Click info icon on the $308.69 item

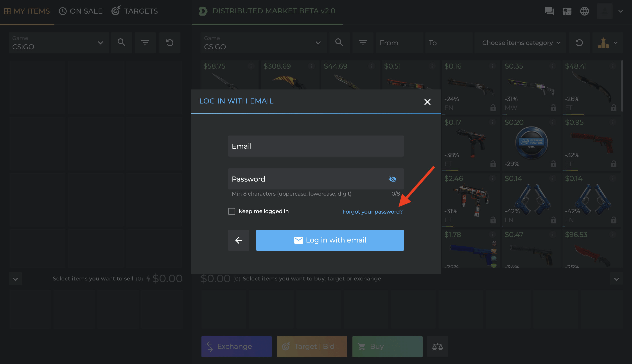point(311,66)
